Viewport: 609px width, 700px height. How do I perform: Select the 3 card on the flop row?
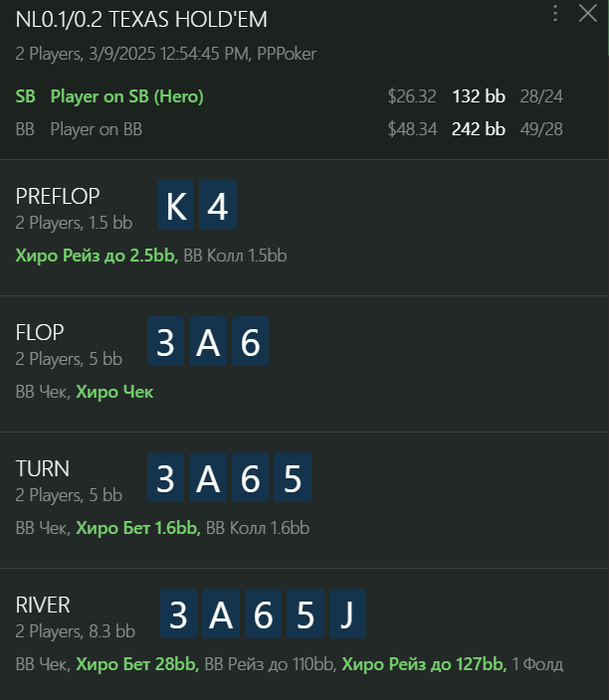pos(166,341)
